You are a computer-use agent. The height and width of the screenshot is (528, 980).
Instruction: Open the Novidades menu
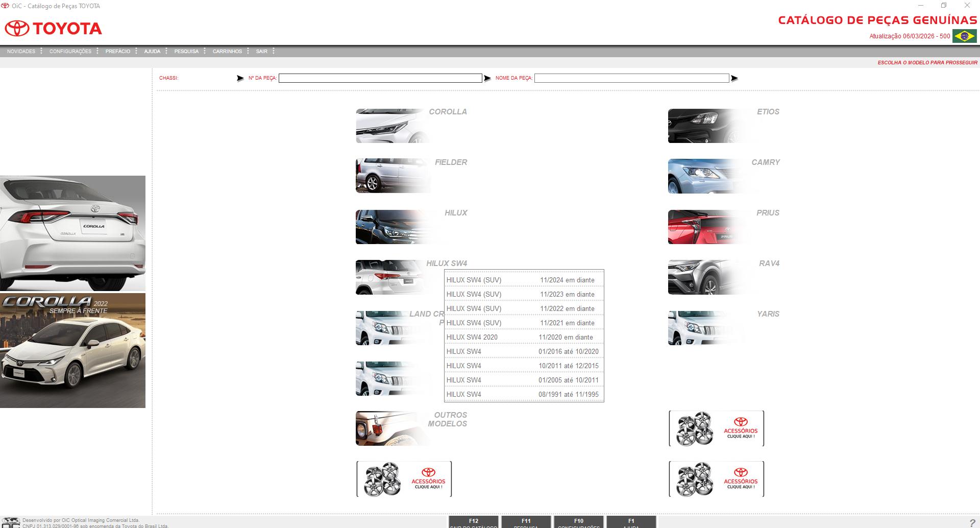21,51
